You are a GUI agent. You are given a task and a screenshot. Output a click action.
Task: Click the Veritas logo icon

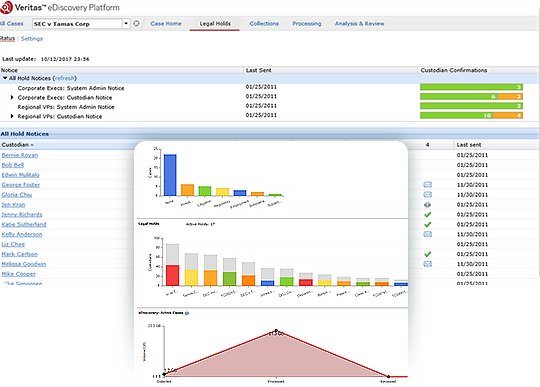click(6, 7)
